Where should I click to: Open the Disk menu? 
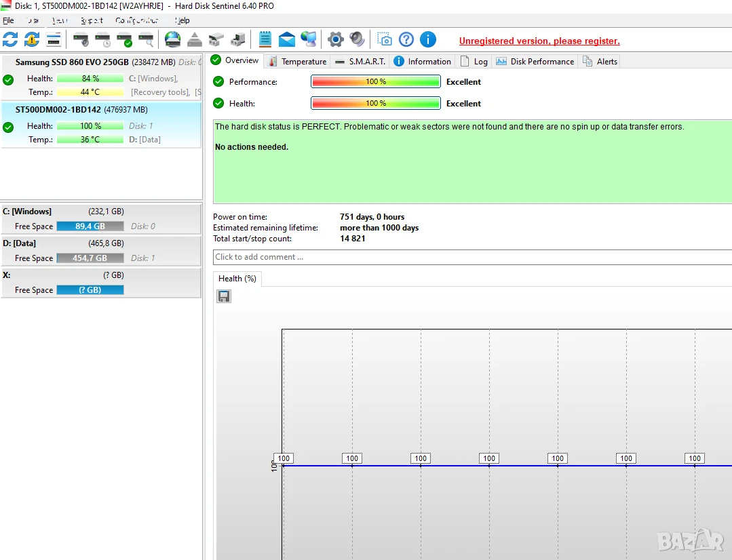point(33,20)
